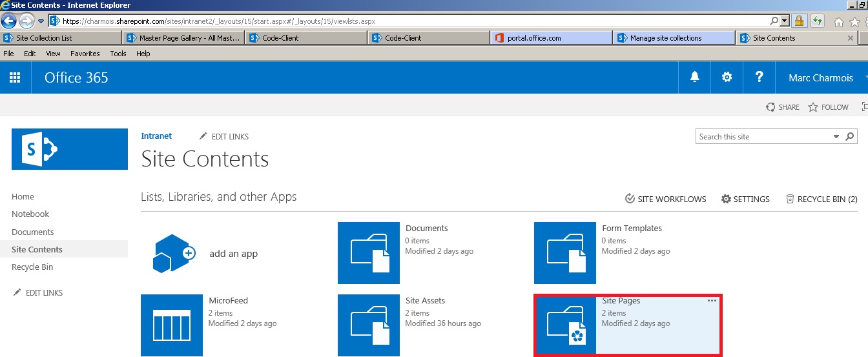Image resolution: width=868 pixels, height=357 pixels.
Task: Click the address bar refresh icon
Action: (818, 21)
